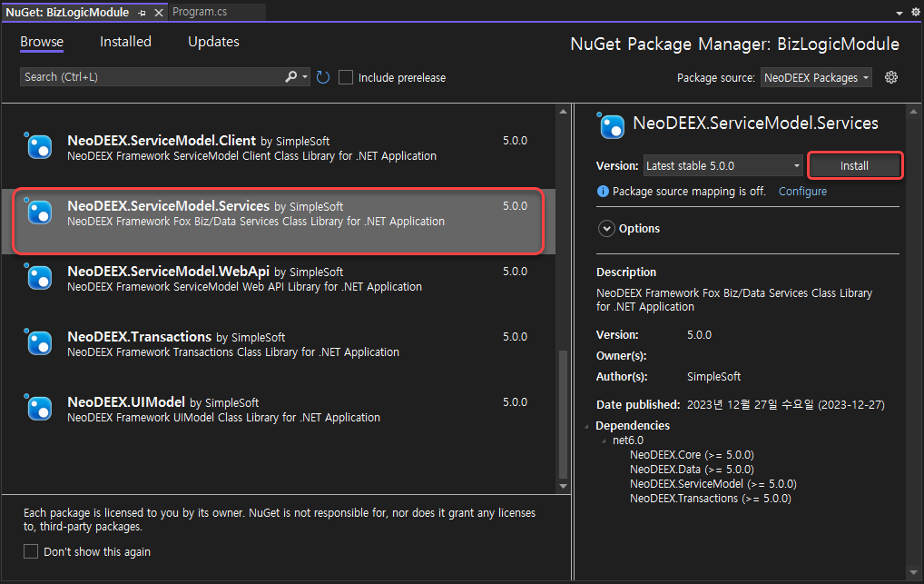Screen dimensions: 924x584
Task: Click the NeoDEEX.ServiceModel.Client package icon
Action: pyautogui.click(x=39, y=146)
